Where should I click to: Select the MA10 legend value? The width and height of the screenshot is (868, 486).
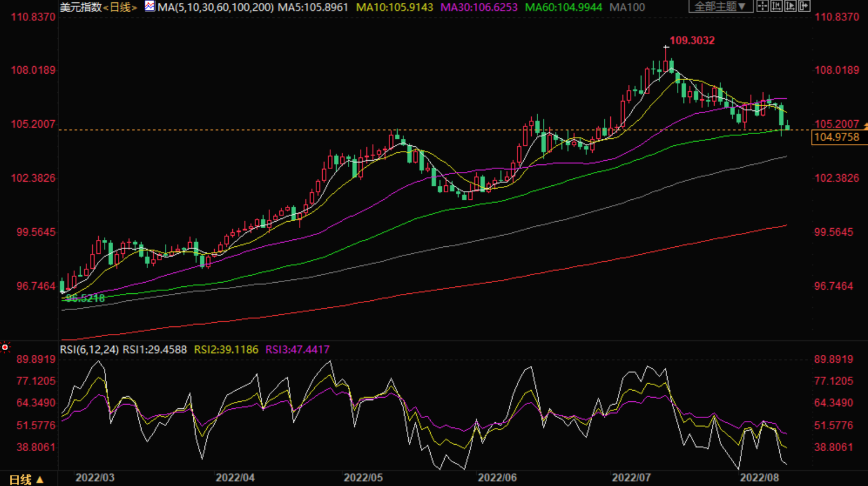pyautogui.click(x=394, y=8)
